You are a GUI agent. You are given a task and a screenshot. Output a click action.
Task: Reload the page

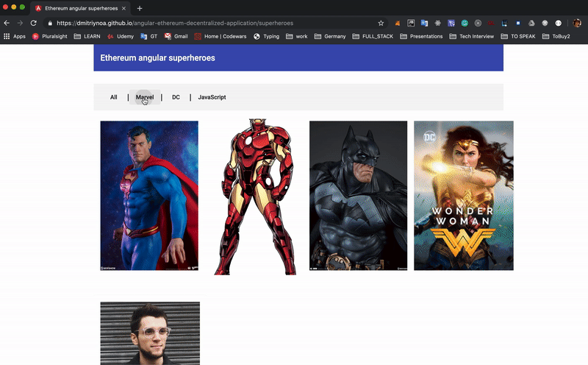33,23
